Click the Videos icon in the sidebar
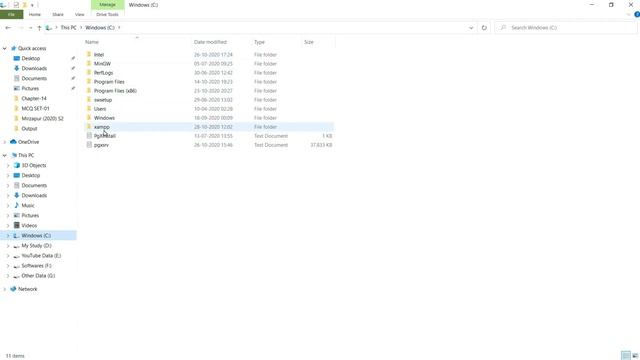640x360 pixels. 17,225
